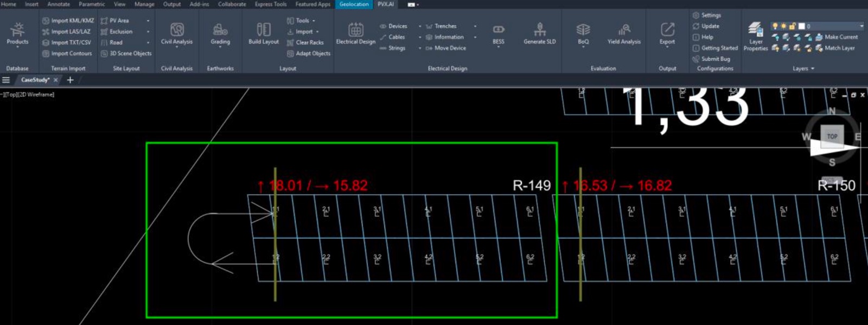Image resolution: width=868 pixels, height=325 pixels.
Task: Click the Update button
Action: point(706,26)
